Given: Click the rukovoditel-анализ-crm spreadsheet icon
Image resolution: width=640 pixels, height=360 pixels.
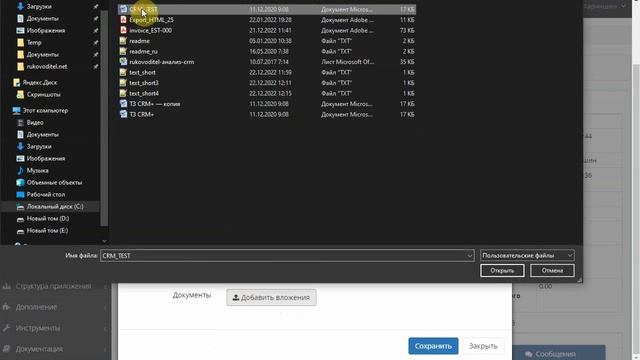Looking at the screenshot, I should click(x=123, y=62).
